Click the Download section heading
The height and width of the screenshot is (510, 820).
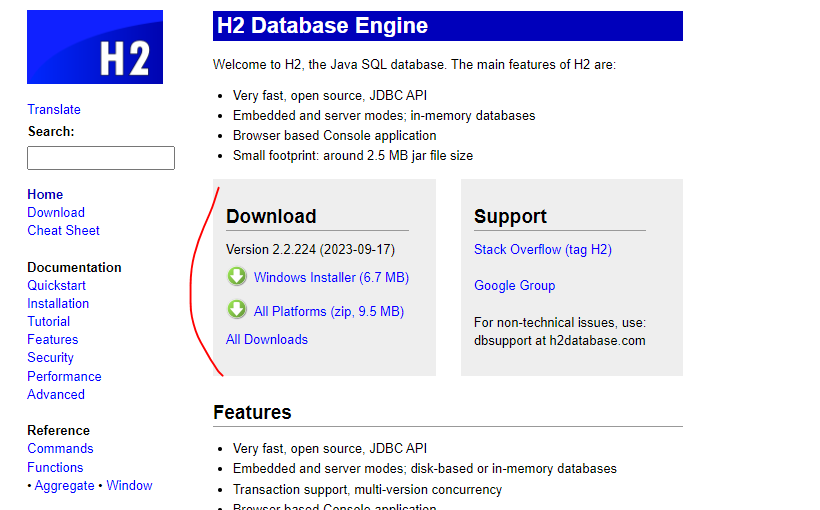click(x=271, y=217)
